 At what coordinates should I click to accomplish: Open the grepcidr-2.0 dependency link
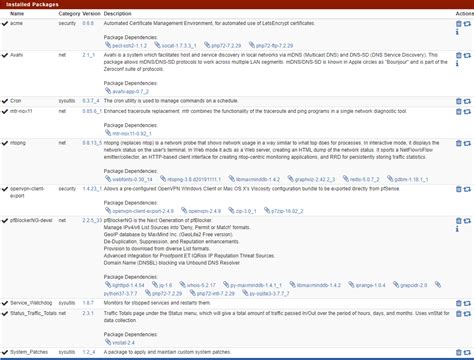click(410, 285)
